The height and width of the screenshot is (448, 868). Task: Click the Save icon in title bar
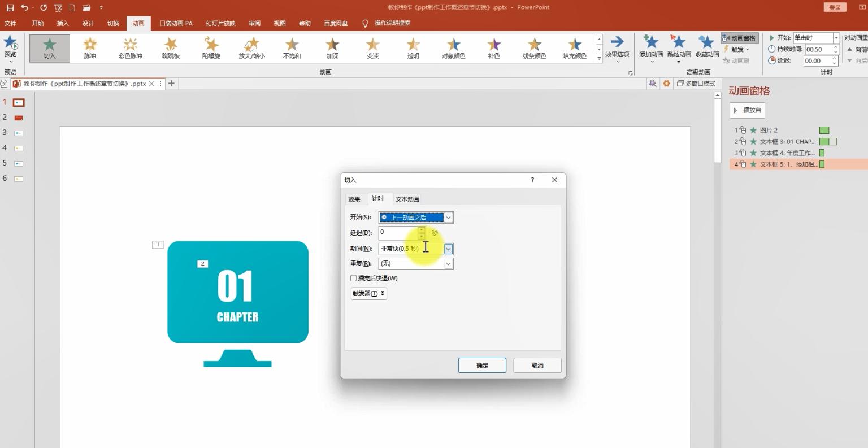point(10,7)
